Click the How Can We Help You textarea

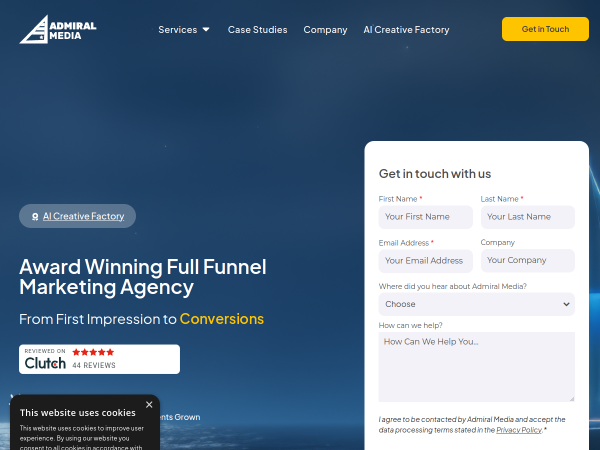pos(476,367)
